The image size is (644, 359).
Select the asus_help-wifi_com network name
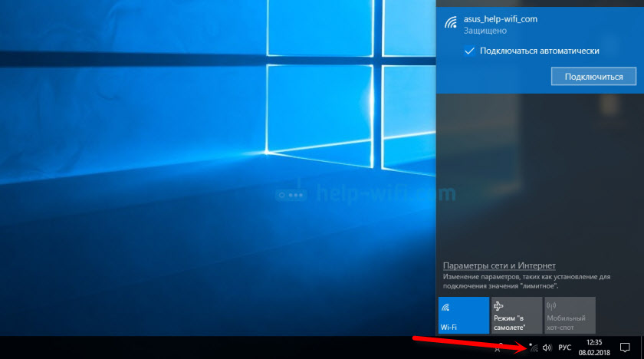[x=501, y=18]
